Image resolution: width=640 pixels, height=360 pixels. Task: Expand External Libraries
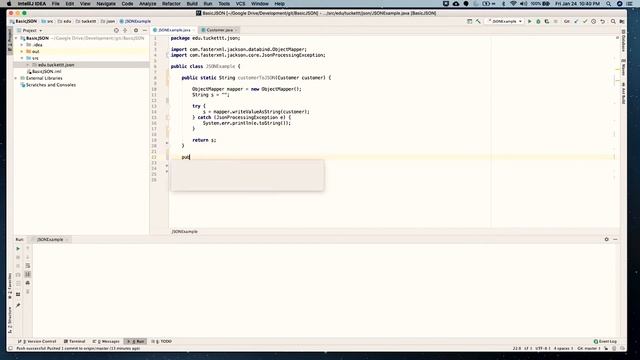tap(16, 78)
